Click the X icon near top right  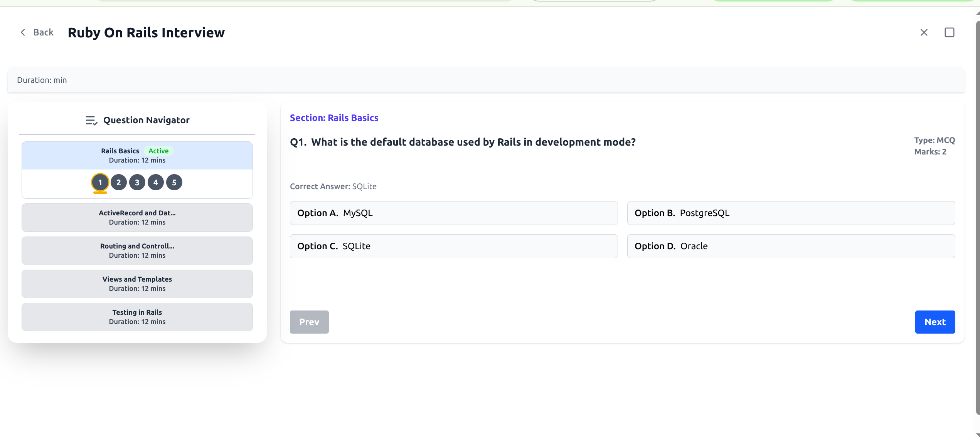pyautogui.click(x=924, y=32)
